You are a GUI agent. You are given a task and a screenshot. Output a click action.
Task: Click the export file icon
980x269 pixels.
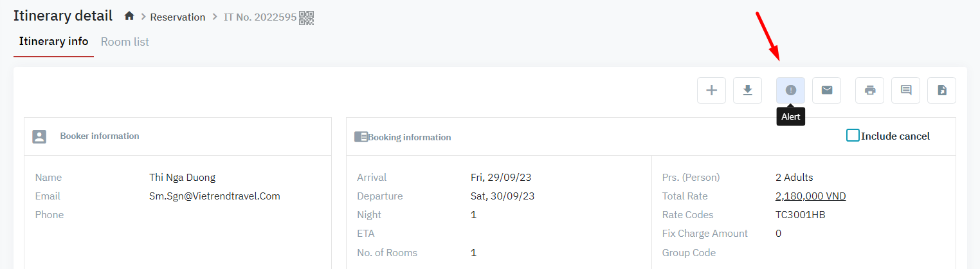pos(941,91)
